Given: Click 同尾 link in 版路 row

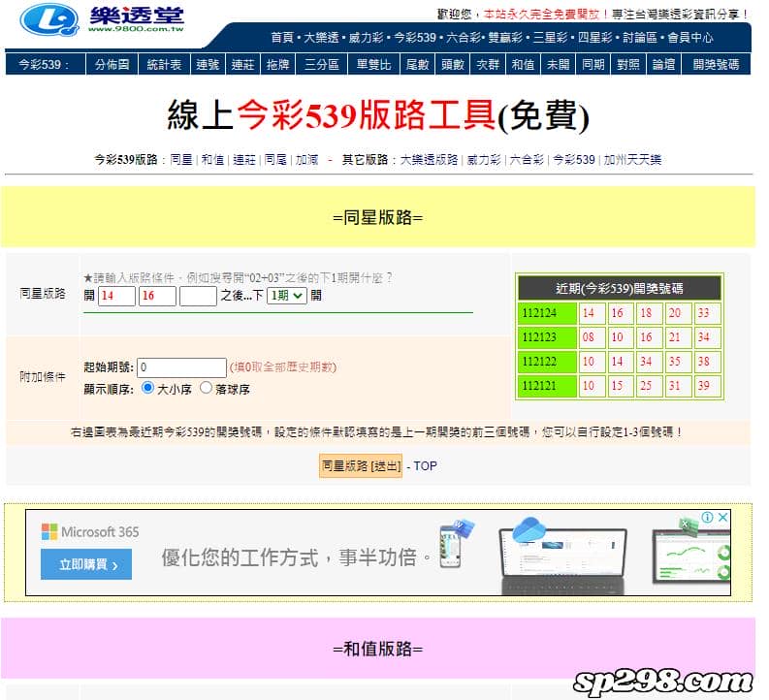Looking at the screenshot, I should [x=275, y=160].
